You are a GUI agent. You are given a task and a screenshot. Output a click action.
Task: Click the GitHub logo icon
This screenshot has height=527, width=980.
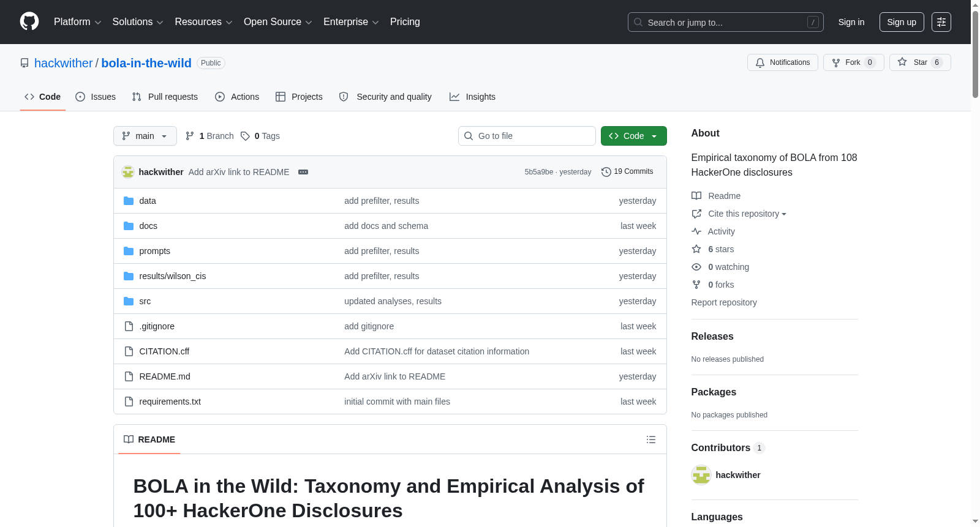tap(29, 21)
